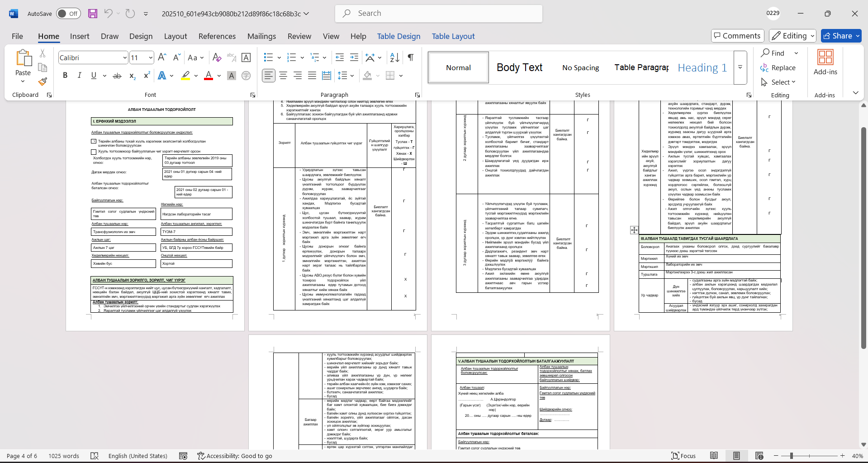Open the Calibri font name dropdown
Viewport: 868px width, 463px height.
pos(125,58)
